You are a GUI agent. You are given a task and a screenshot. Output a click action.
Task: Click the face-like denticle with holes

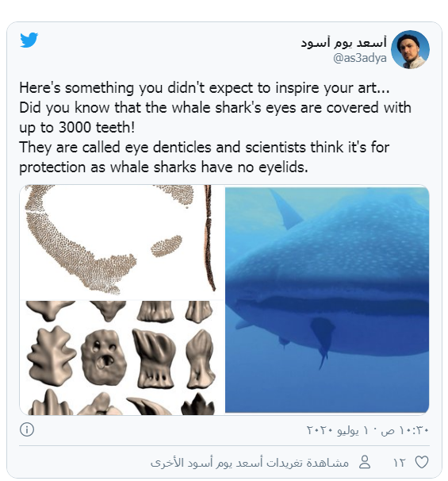[x=104, y=358]
